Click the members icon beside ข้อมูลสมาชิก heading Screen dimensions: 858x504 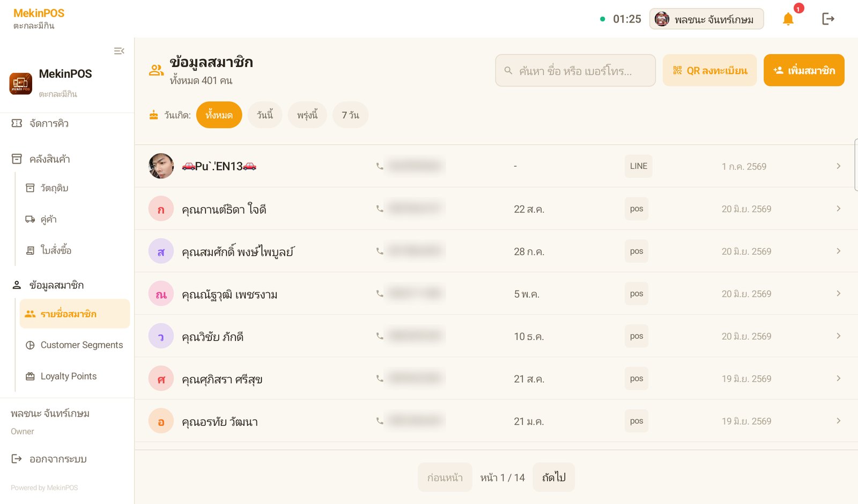156,70
